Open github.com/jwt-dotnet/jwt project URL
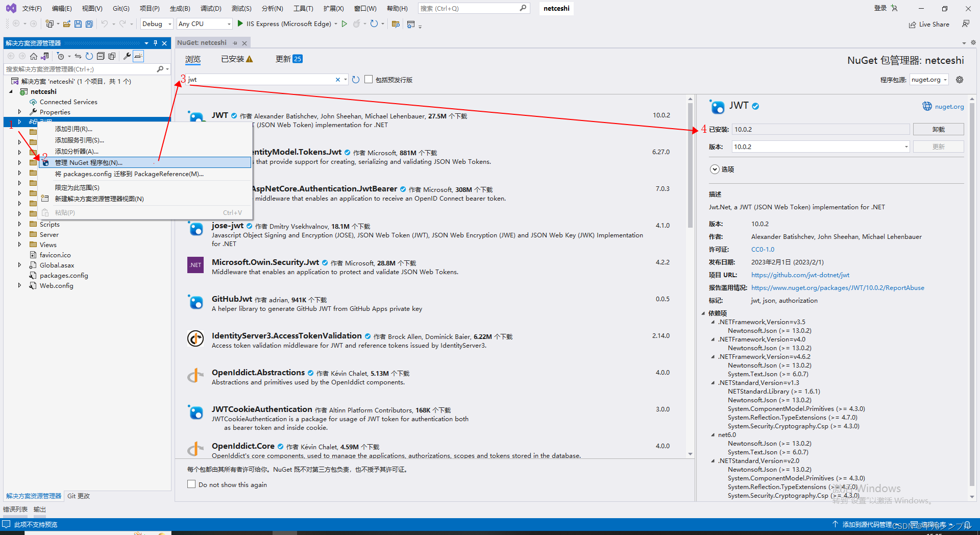This screenshot has height=535, width=980. pos(800,275)
